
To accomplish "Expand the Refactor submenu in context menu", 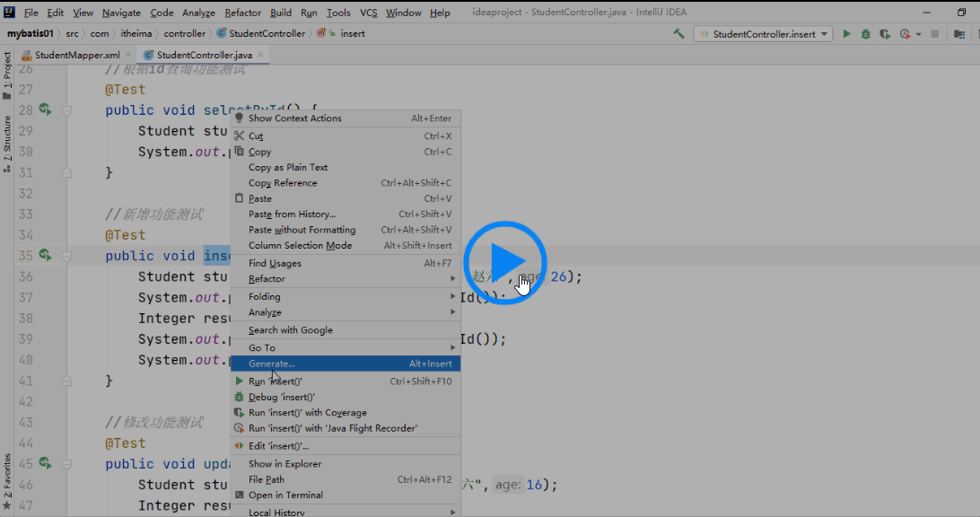I will click(x=269, y=278).
